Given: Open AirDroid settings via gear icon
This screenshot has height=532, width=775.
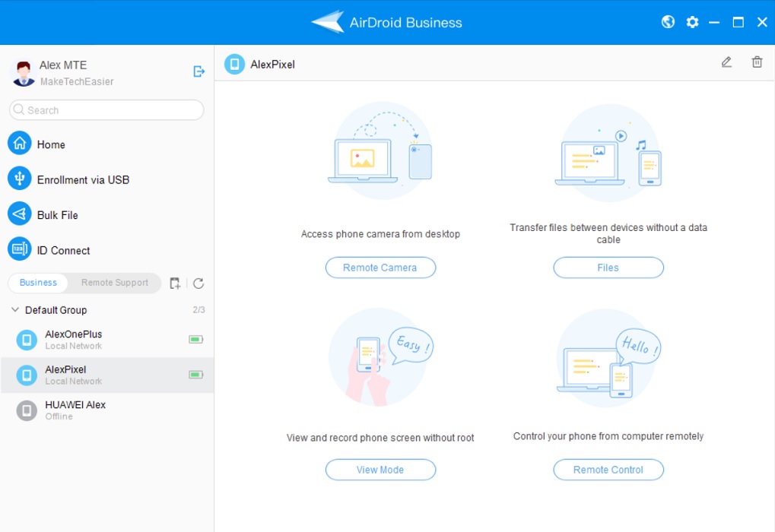Looking at the screenshot, I should click(x=691, y=22).
